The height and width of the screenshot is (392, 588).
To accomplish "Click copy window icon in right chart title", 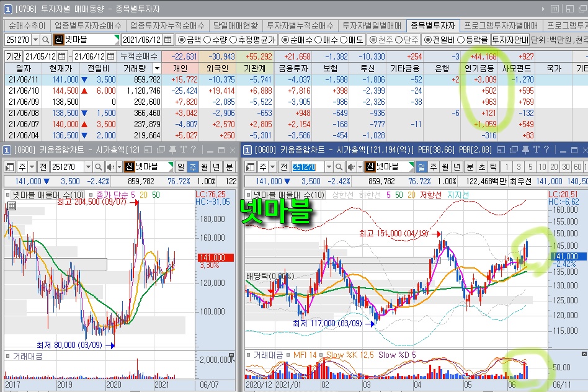I will 514,149.
